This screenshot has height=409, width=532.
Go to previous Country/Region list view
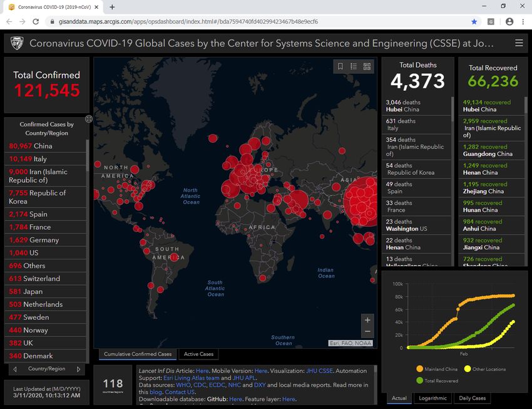pos(15,369)
